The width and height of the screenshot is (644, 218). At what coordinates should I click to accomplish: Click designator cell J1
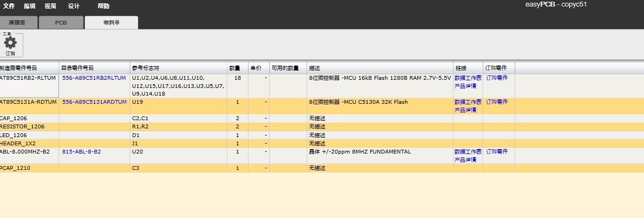[179, 143]
